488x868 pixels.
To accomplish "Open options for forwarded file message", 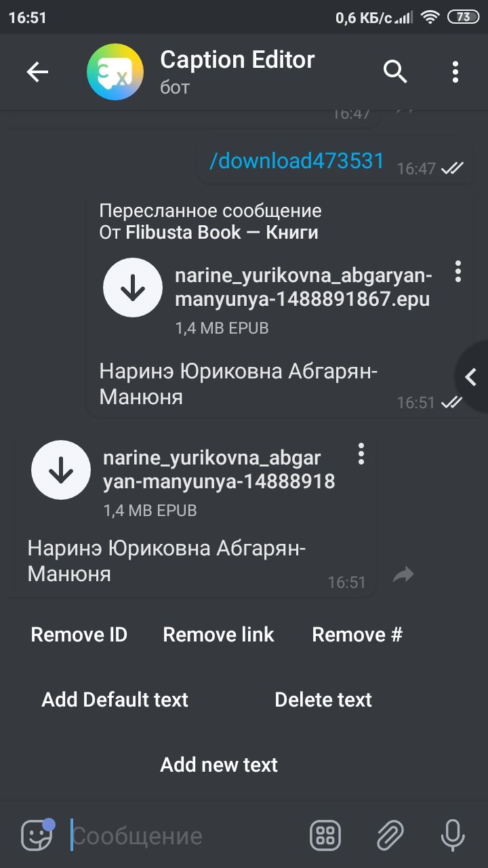I will tap(459, 271).
